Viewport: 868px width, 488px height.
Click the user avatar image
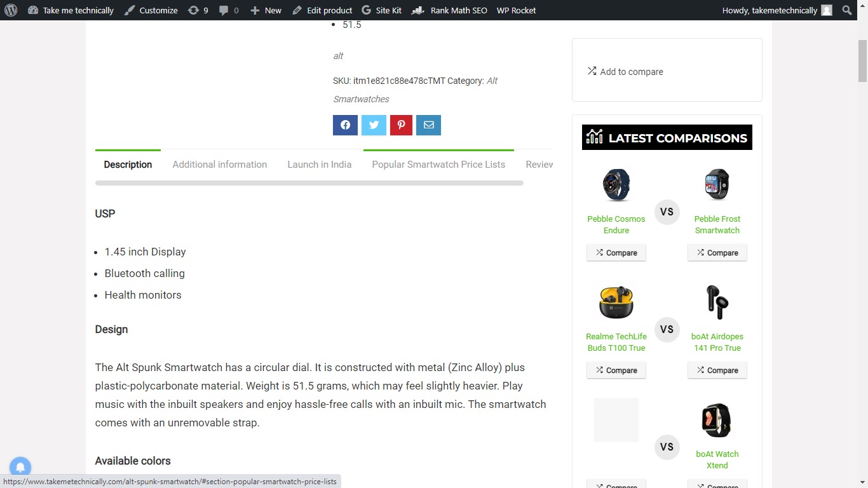tap(827, 10)
